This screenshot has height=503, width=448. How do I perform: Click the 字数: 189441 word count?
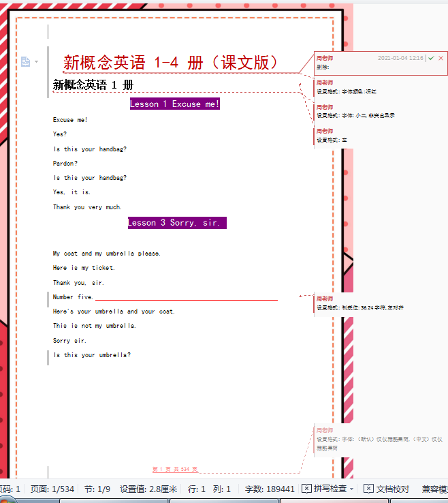(x=270, y=489)
